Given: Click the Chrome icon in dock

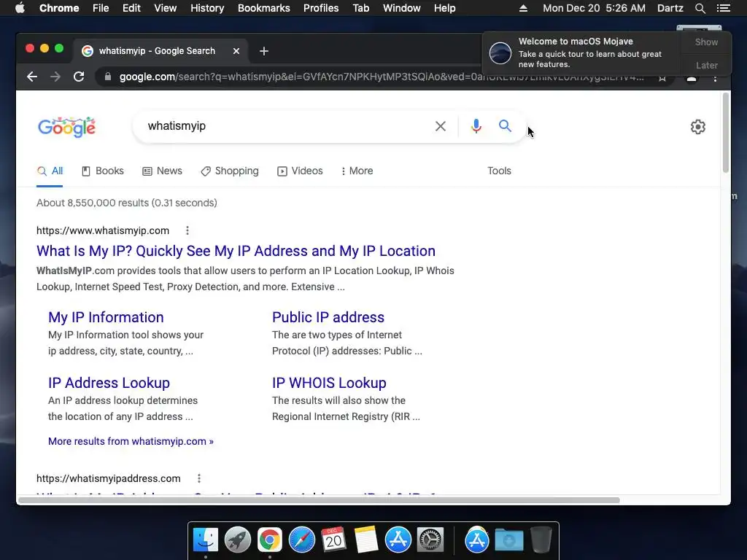Looking at the screenshot, I should click(x=270, y=540).
